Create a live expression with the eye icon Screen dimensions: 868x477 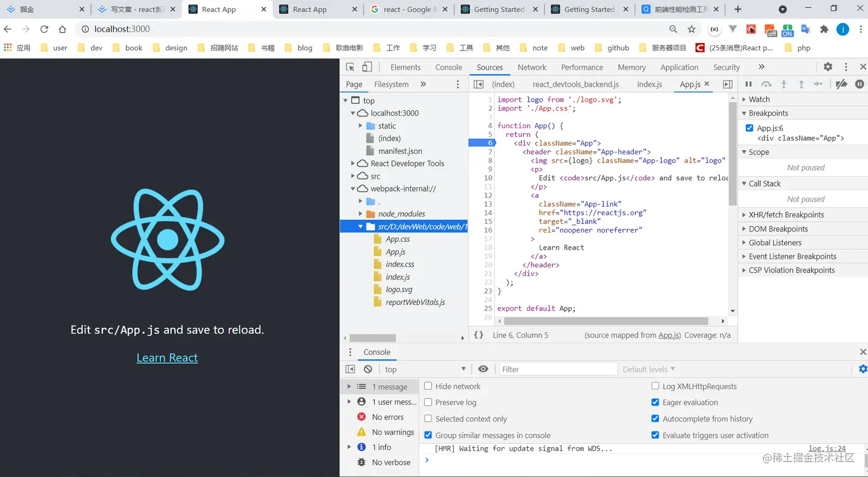click(483, 369)
